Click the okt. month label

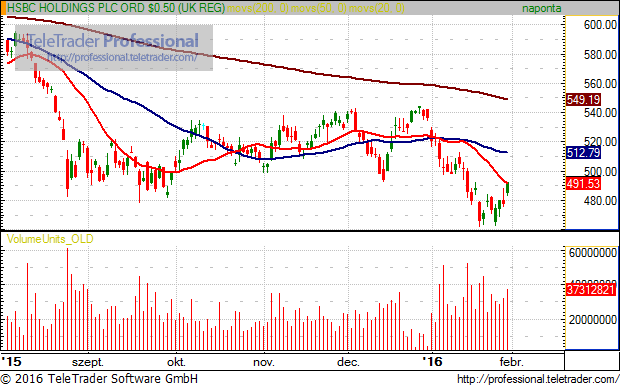coord(176,362)
